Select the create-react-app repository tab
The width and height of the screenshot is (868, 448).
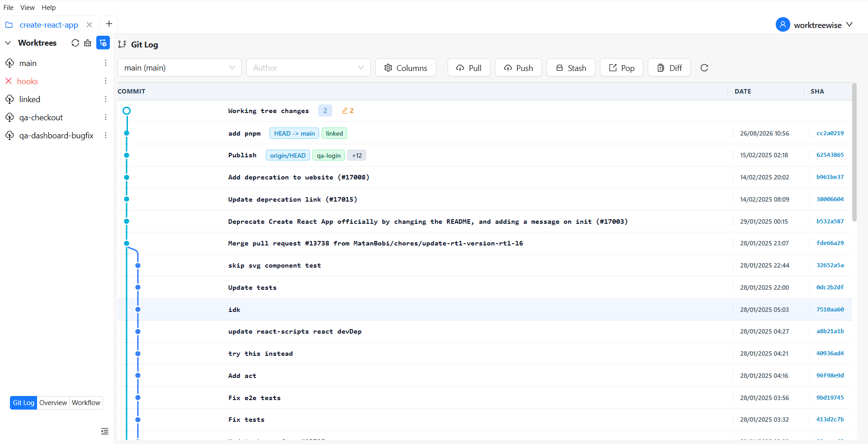click(x=49, y=25)
